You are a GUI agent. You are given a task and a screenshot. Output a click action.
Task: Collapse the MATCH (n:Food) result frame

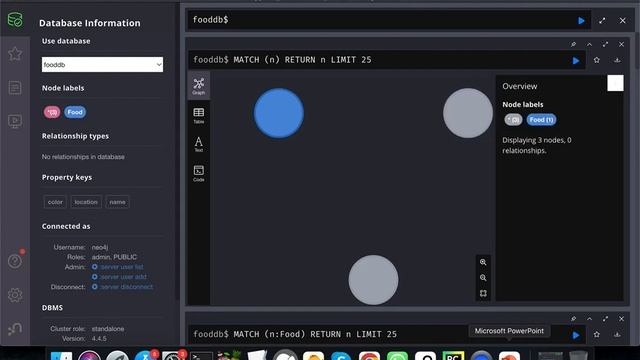tap(589, 318)
